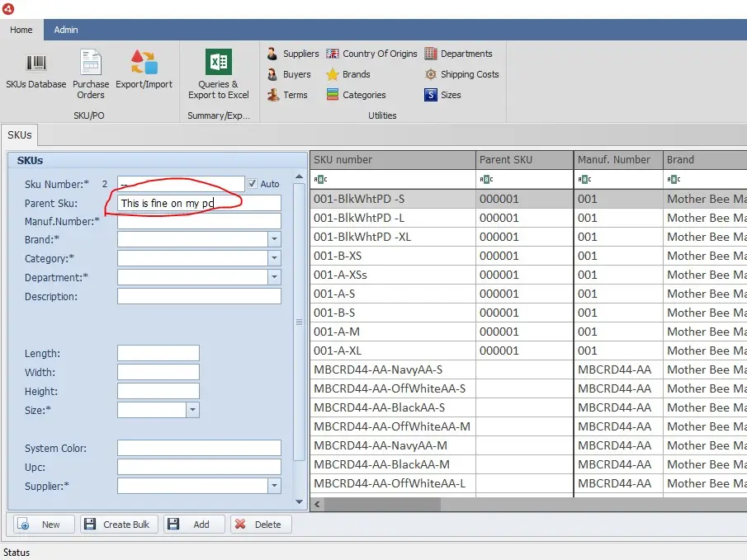Select the SKUs document tab

pos(20,134)
